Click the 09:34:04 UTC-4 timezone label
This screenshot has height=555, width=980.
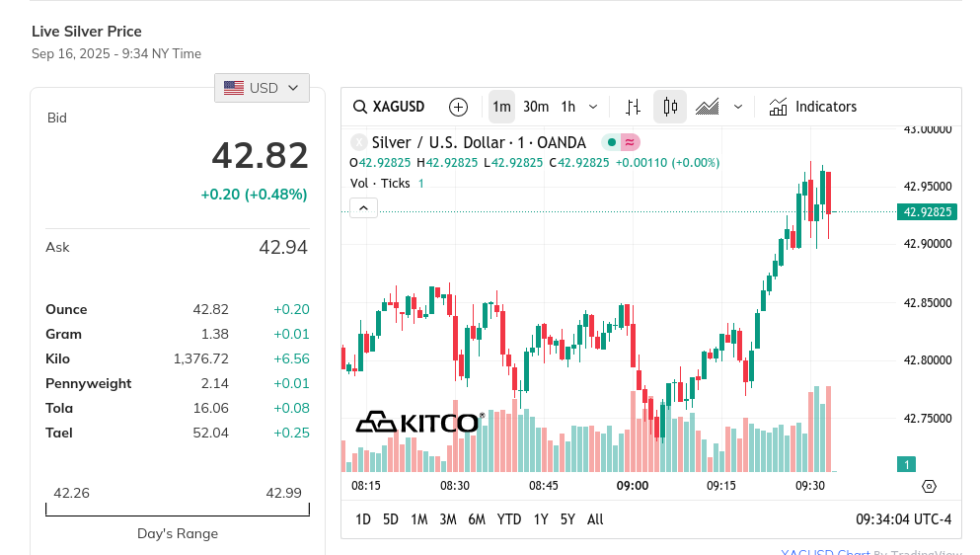click(x=904, y=519)
